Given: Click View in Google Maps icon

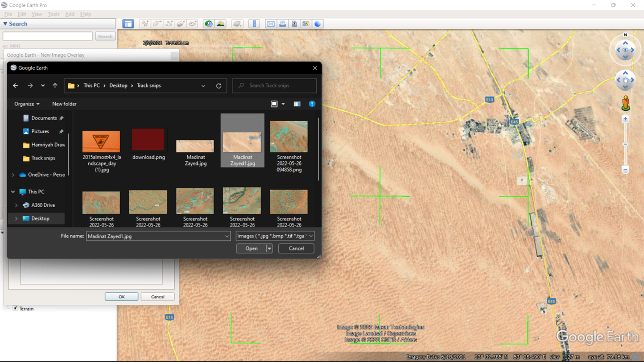Looking at the screenshot, I should [x=306, y=24].
